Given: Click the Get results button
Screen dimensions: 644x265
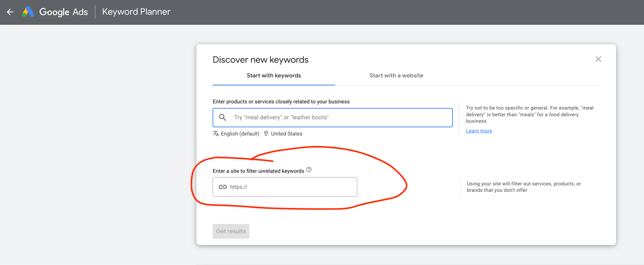Looking at the screenshot, I should 231,231.
